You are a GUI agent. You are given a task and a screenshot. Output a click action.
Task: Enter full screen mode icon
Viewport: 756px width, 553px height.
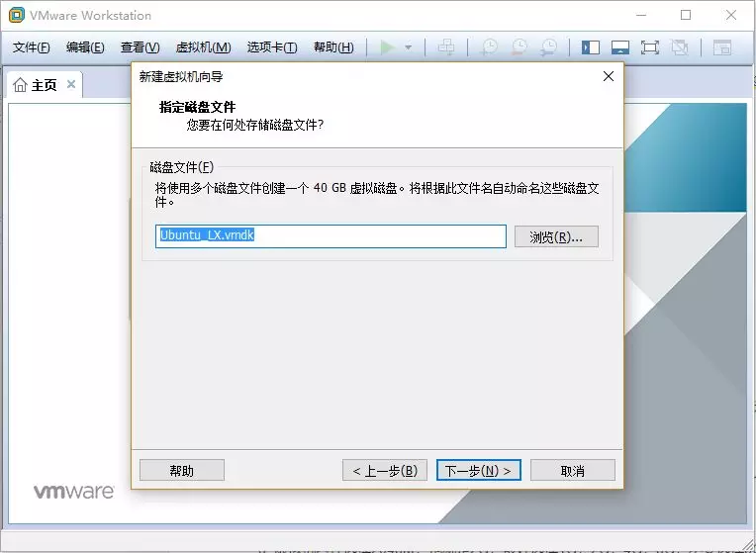(x=650, y=47)
